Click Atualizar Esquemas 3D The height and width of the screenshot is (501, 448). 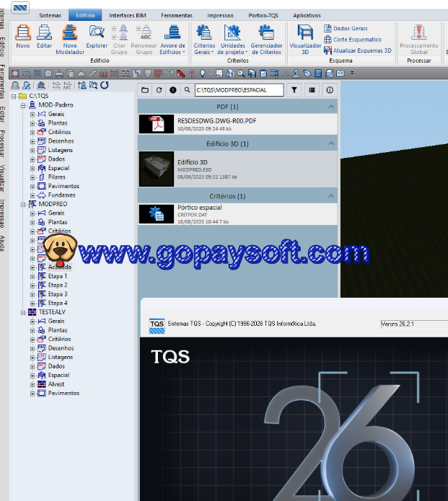[x=357, y=50]
